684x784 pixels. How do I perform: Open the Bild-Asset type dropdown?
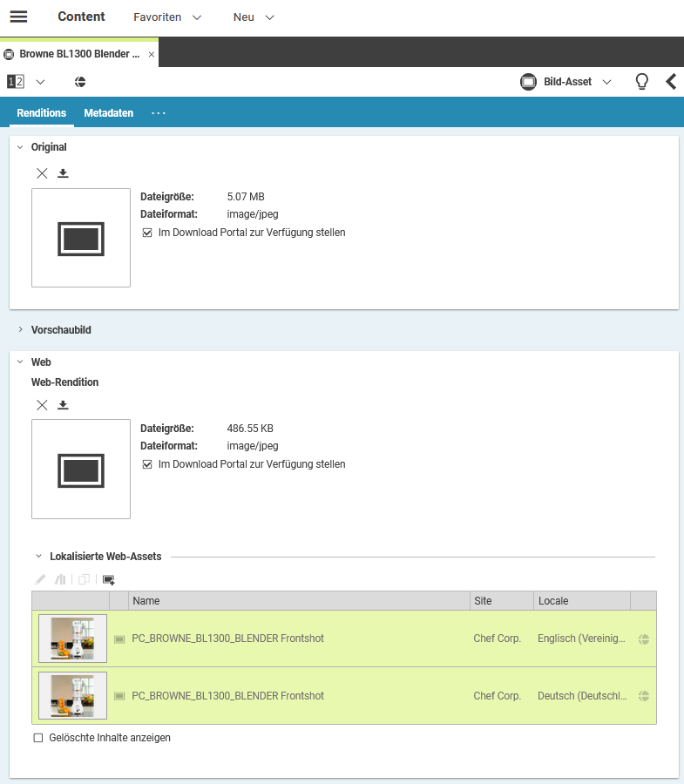click(566, 82)
